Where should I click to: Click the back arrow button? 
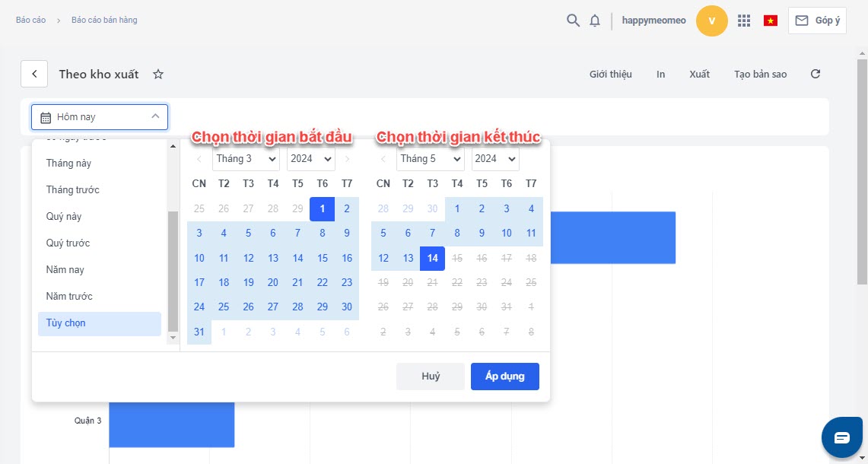[x=34, y=74]
